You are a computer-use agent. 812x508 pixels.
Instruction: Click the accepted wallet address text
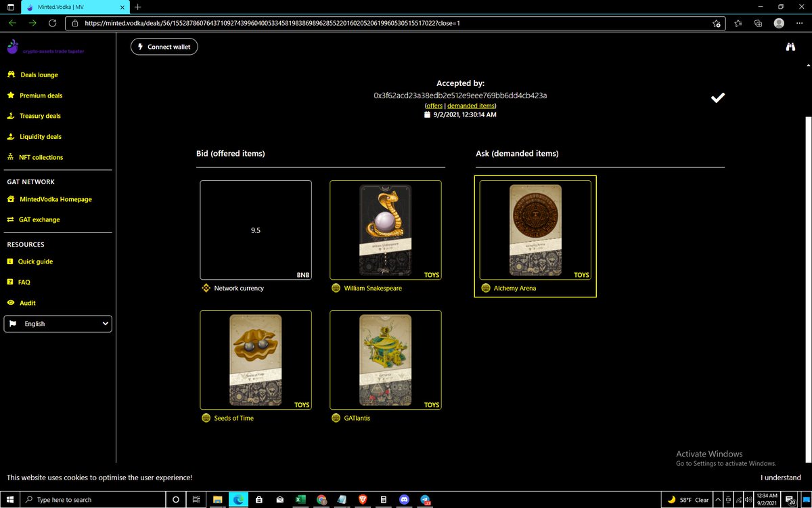[x=460, y=96]
